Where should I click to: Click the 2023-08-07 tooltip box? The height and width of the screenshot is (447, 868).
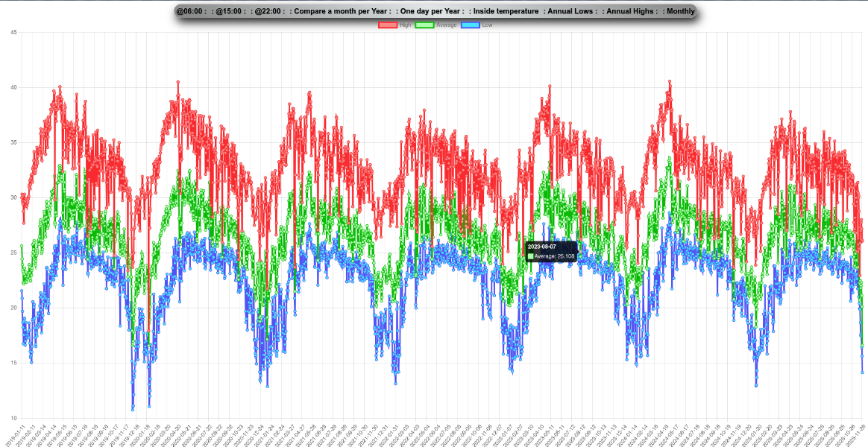point(551,251)
